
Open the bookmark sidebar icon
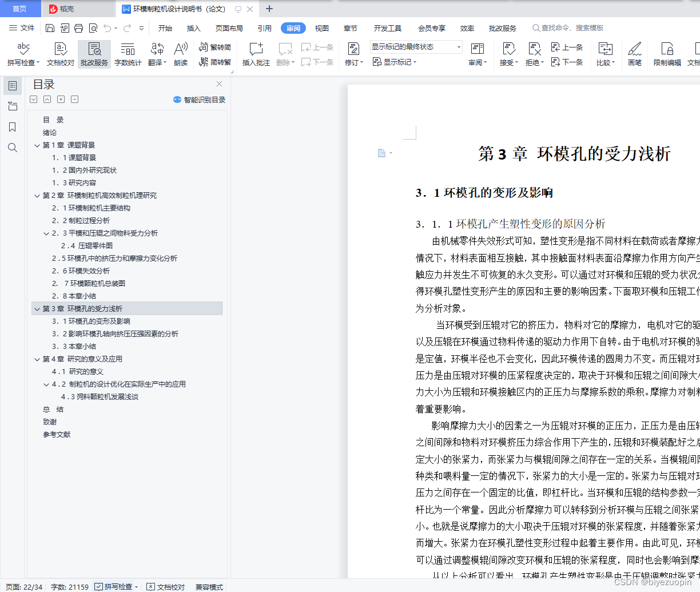coord(13,127)
